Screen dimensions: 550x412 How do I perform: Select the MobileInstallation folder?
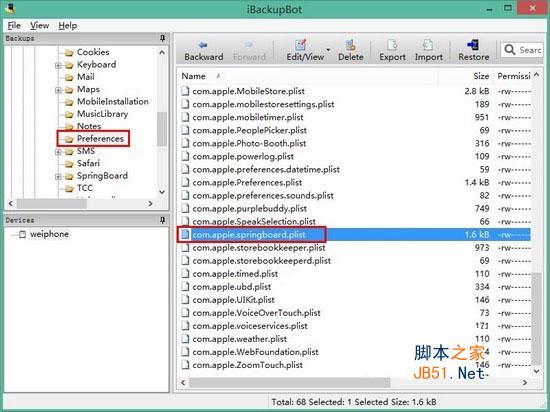(x=113, y=102)
